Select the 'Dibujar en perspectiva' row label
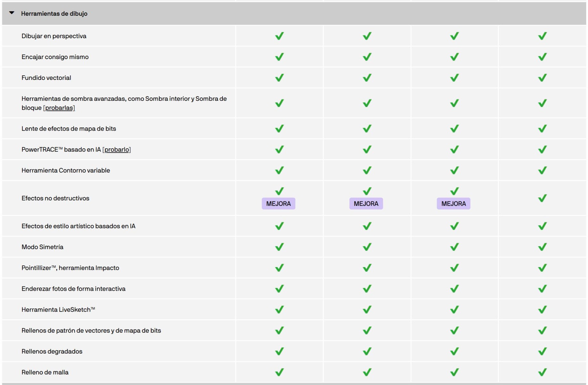The height and width of the screenshot is (385, 588). point(54,36)
